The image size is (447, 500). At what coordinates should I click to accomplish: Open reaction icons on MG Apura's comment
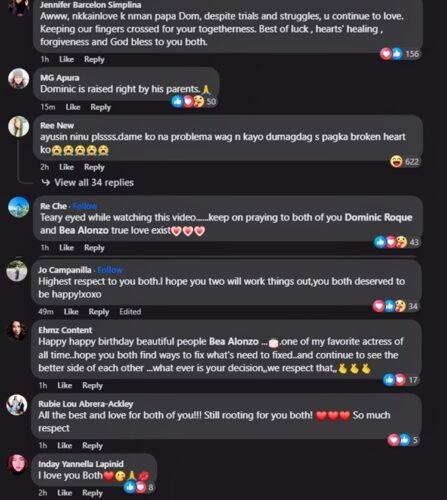(x=194, y=101)
